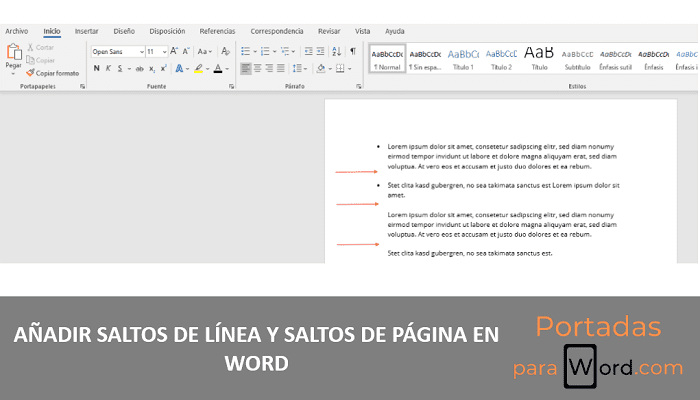This screenshot has width=700, height=400.
Task: Click the clear formatting icon
Action: 224,51
